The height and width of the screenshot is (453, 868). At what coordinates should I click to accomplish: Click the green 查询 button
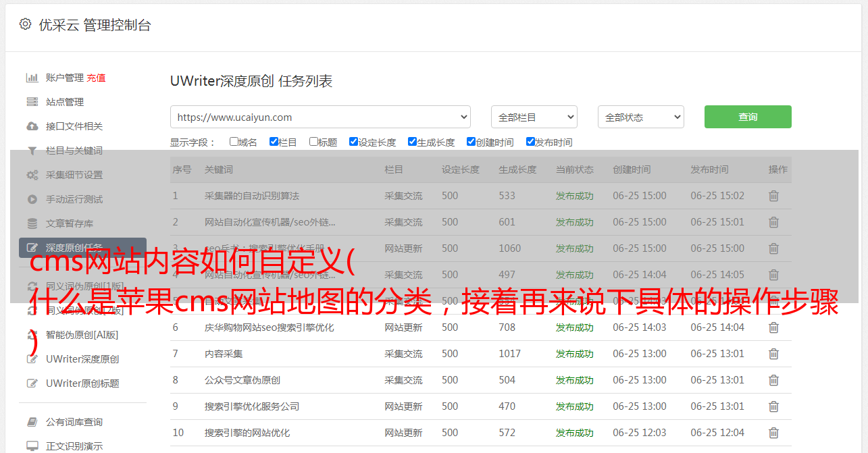tap(748, 117)
